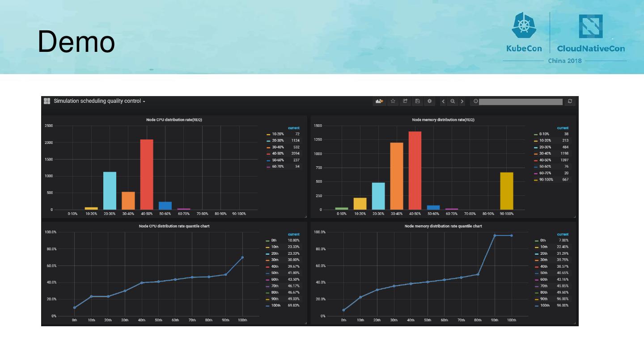The image size is (644, 362).
Task: Star this dashboard as favorite
Action: coord(393,101)
